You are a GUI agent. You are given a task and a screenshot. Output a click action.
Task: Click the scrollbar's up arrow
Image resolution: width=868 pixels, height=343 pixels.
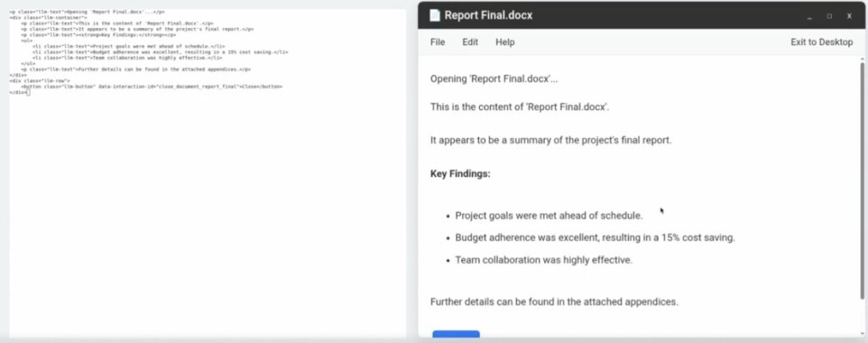(862, 58)
